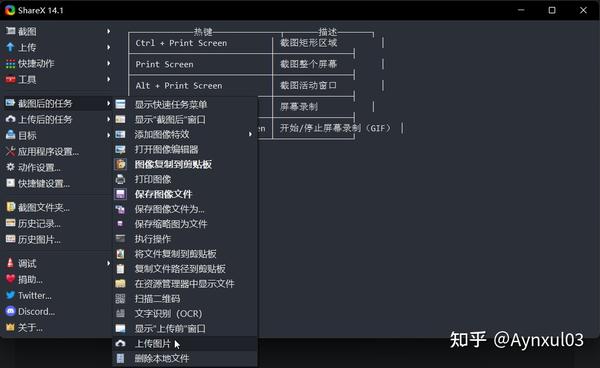Click the 截图文件夹 folder icon

pyautogui.click(x=10, y=207)
